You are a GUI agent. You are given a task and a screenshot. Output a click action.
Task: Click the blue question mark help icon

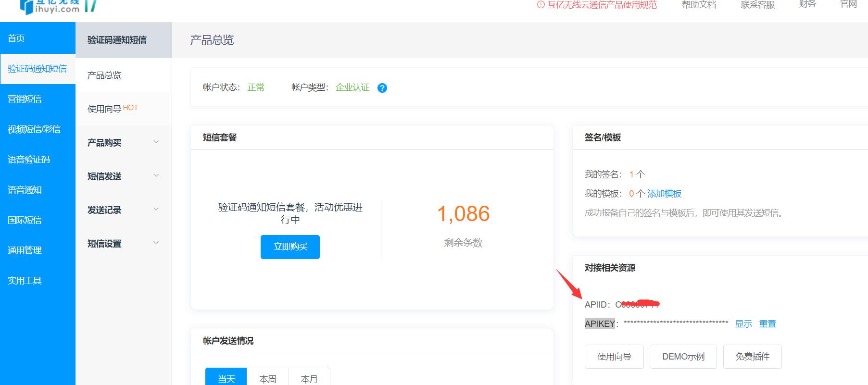tap(382, 88)
